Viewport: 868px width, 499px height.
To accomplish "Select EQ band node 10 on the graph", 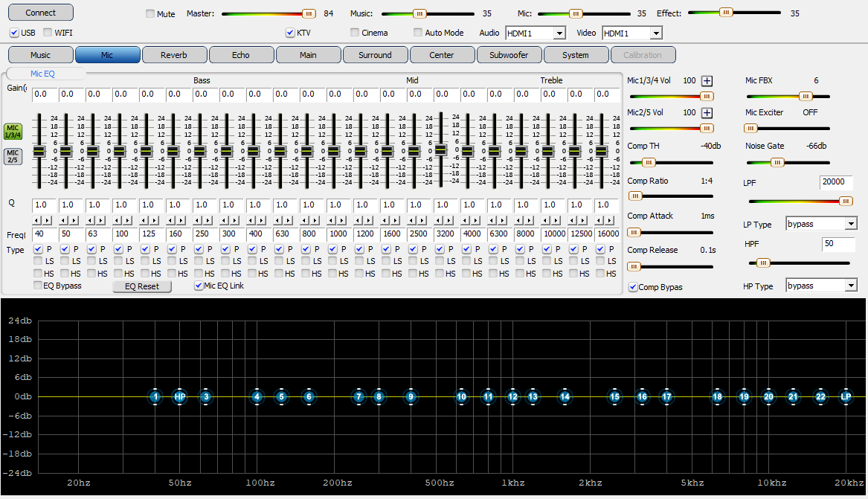I will click(461, 397).
